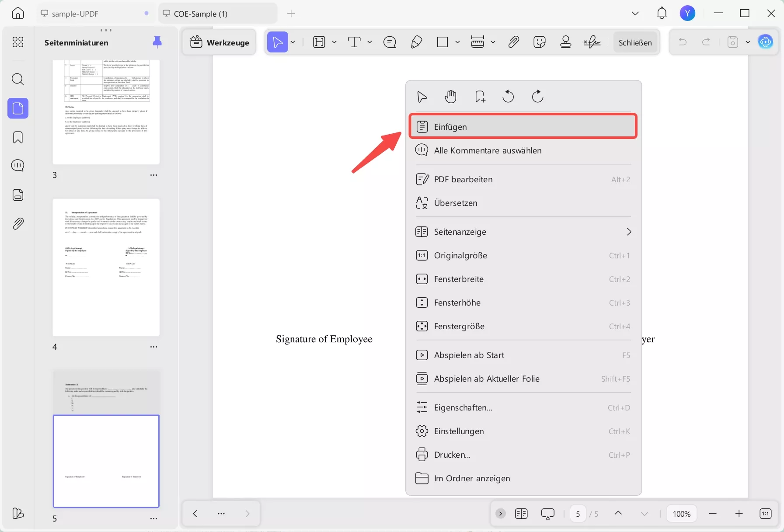Select Alle Kommentare auswählen
Screen dimensions: 784x532
[x=523, y=150]
